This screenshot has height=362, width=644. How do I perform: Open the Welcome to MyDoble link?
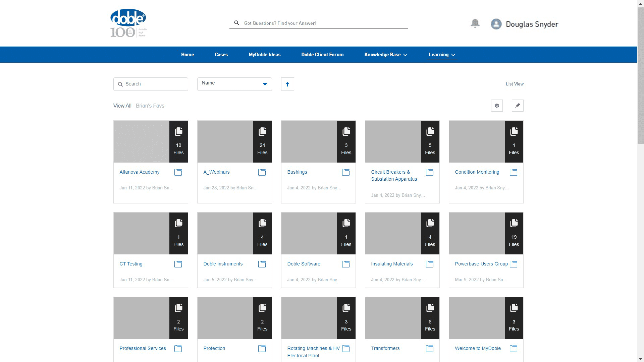[x=478, y=348]
